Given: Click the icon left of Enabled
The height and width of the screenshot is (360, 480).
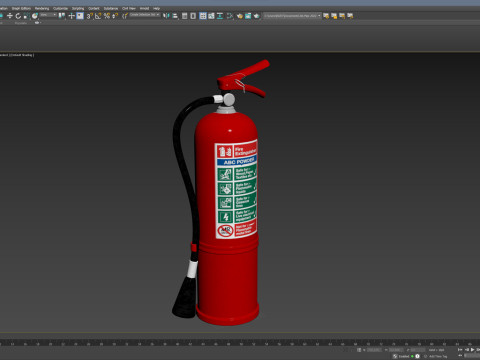Looking at the screenshot, I should point(395,356).
